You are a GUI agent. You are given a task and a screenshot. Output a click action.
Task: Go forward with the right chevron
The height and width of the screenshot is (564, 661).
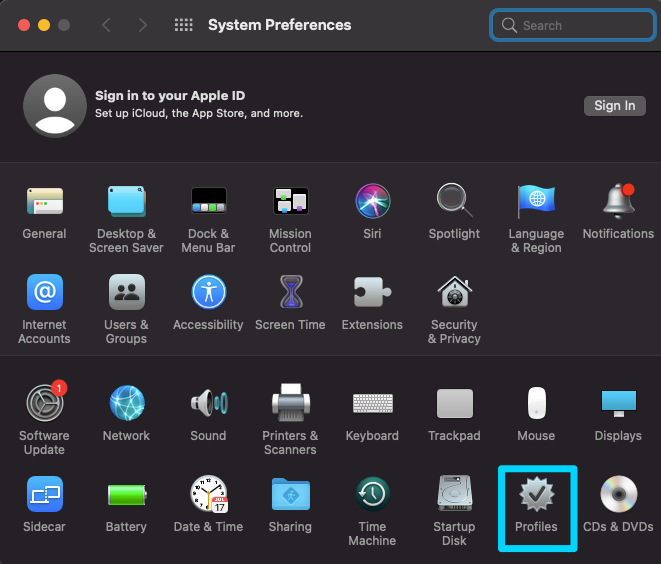click(x=143, y=25)
